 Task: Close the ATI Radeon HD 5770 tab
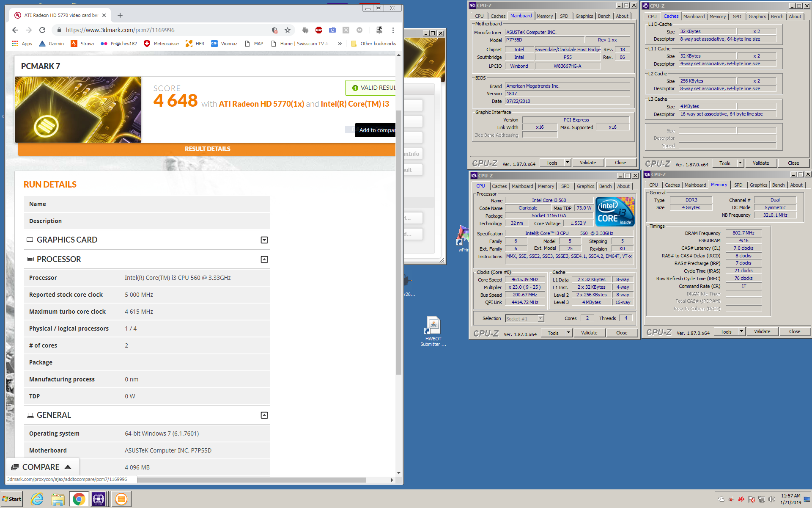(104, 15)
